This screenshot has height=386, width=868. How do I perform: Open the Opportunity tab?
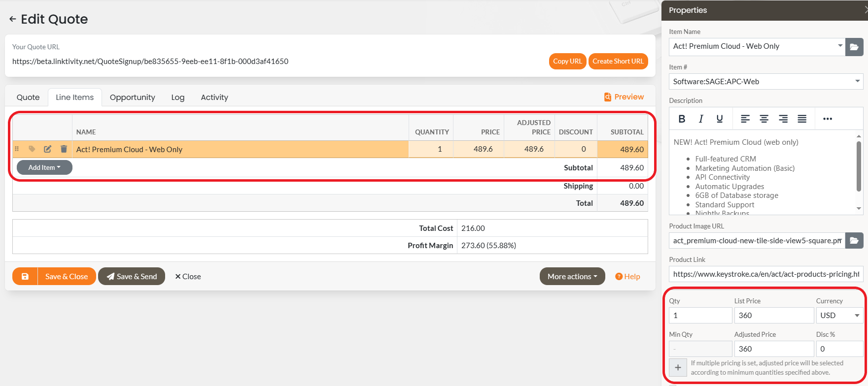click(132, 97)
